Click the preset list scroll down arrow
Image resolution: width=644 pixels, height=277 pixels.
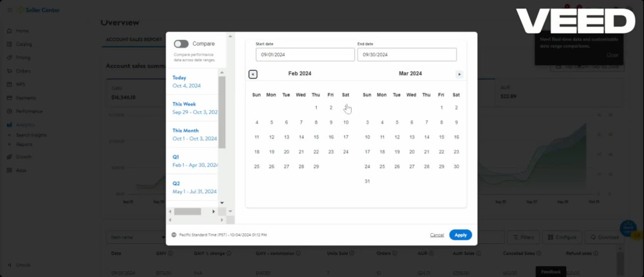222,203
